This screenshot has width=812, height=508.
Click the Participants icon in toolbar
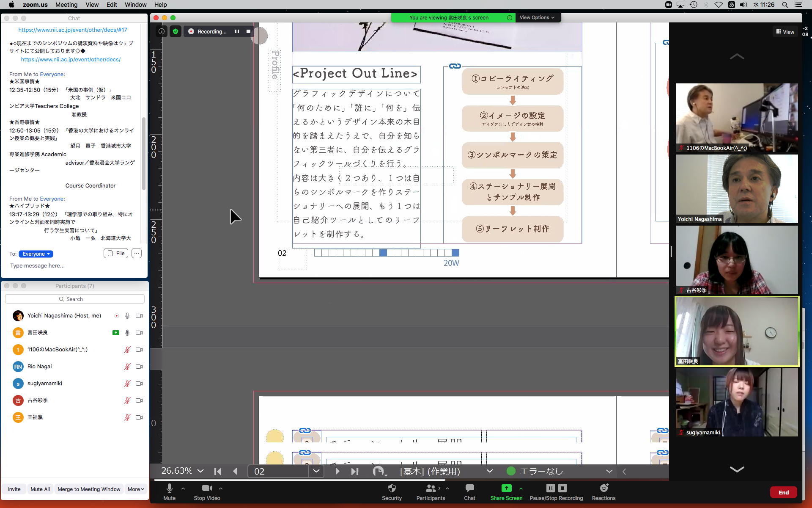(430, 488)
